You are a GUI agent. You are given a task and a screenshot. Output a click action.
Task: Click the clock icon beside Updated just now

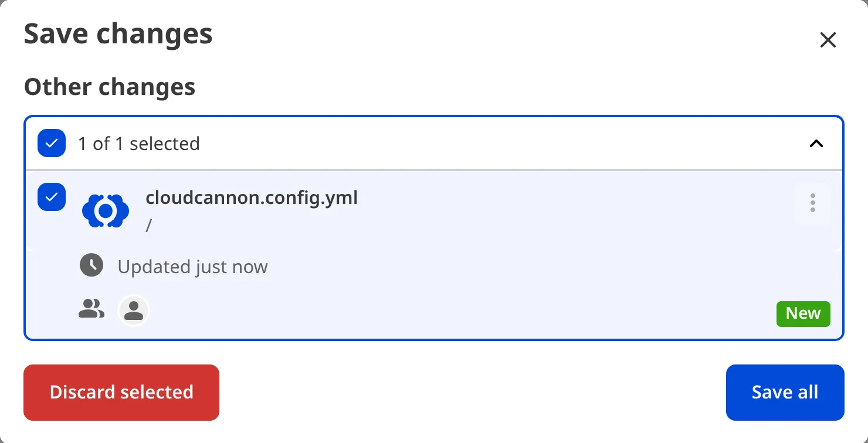pyautogui.click(x=91, y=265)
